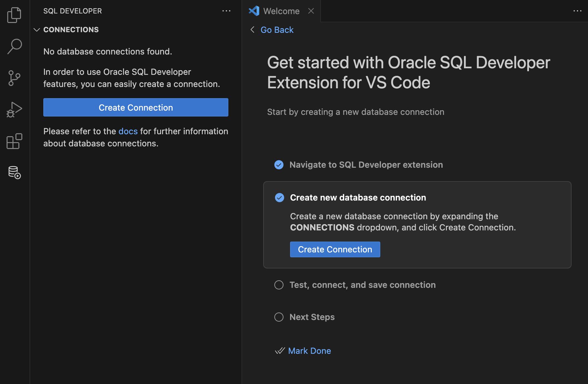Open the Run and Debug view
The image size is (588, 384).
(14, 109)
